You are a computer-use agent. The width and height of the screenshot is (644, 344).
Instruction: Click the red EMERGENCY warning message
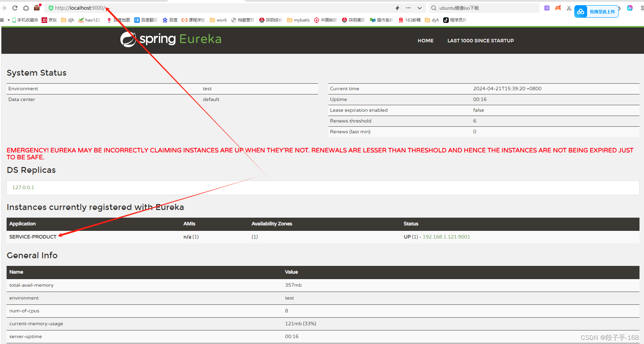320,154
